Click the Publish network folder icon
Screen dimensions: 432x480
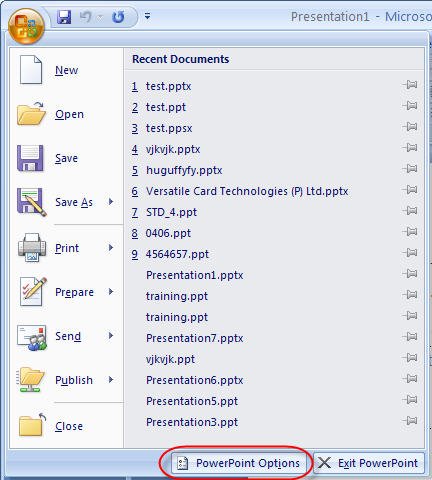coord(30,380)
